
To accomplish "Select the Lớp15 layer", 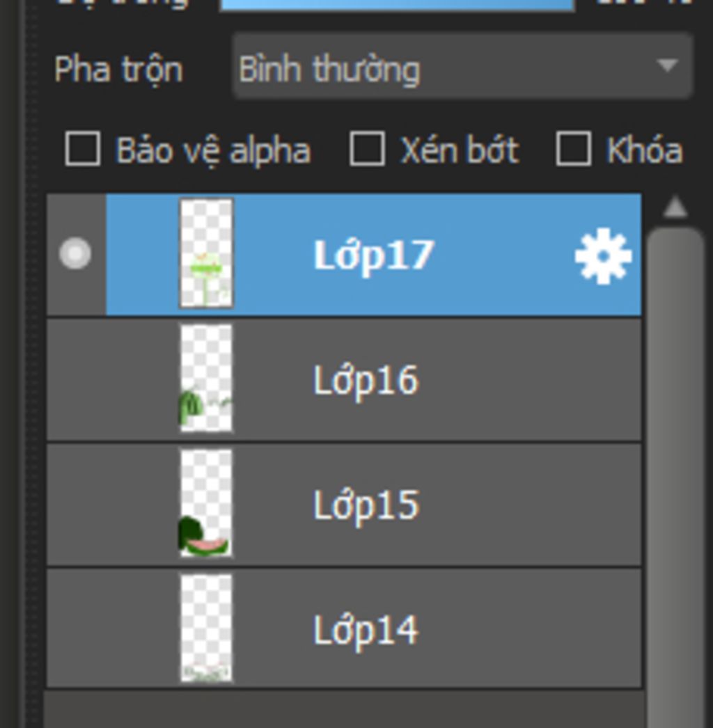I will click(344, 505).
